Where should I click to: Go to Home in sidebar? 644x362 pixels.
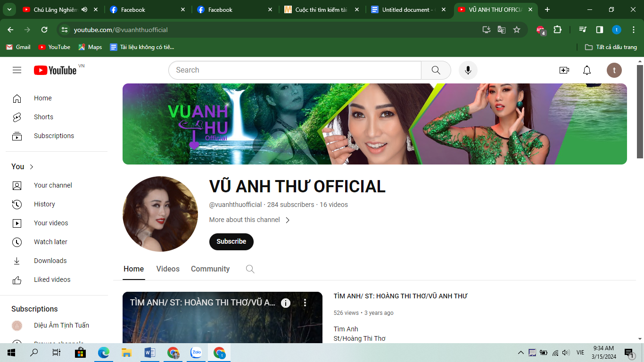(57, 98)
